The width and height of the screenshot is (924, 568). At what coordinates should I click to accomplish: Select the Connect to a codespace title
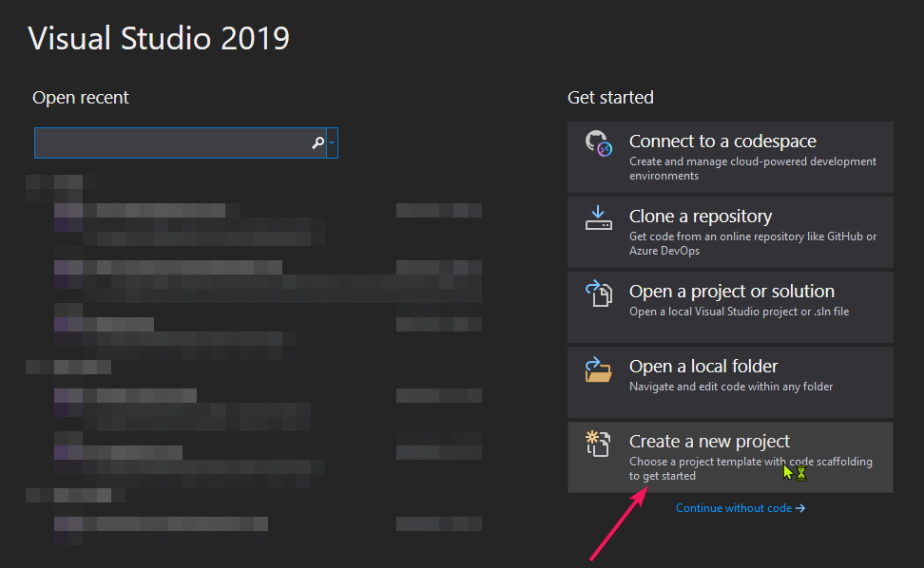[x=722, y=142]
